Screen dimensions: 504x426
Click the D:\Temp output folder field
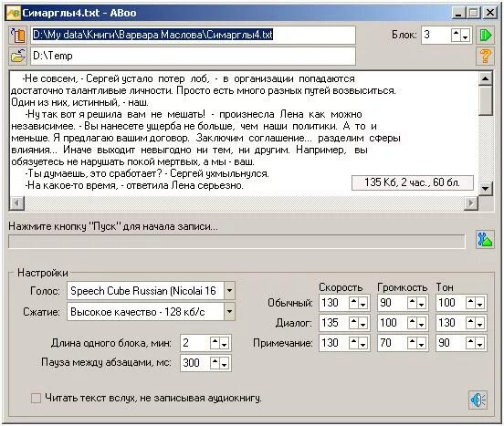[194, 56]
